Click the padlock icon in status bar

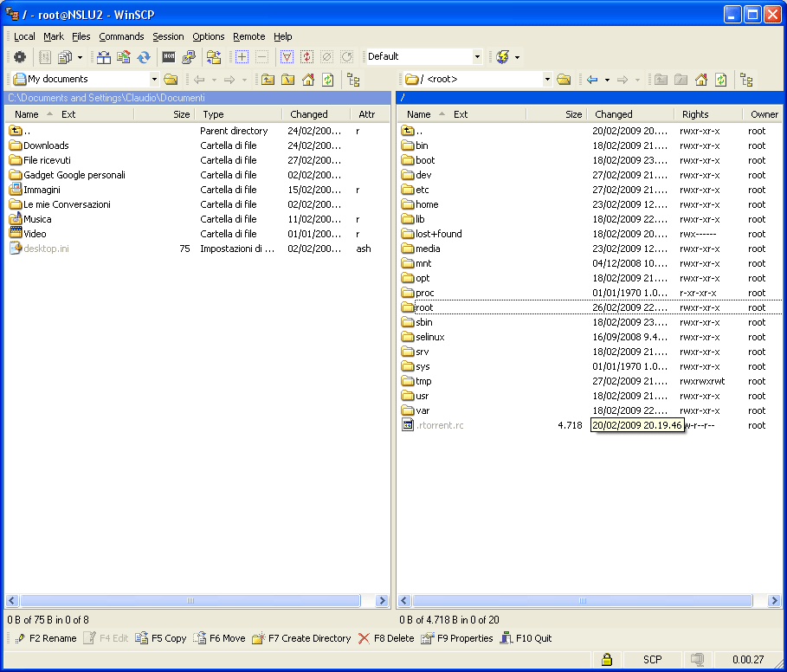[x=607, y=659]
